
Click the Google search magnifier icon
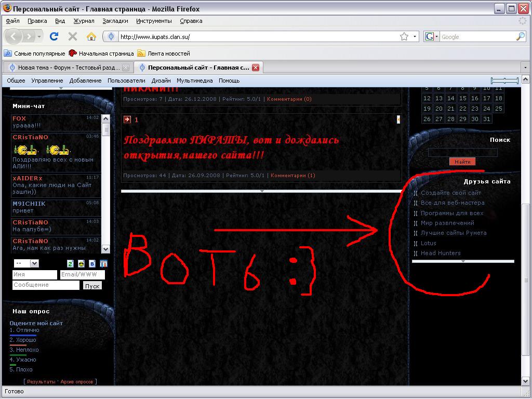tap(520, 37)
